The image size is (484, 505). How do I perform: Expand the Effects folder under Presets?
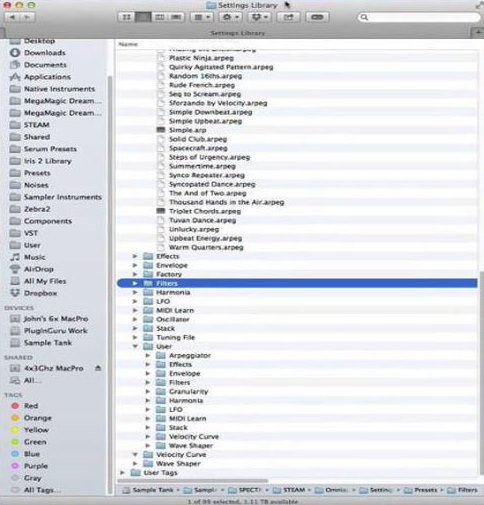(135, 256)
